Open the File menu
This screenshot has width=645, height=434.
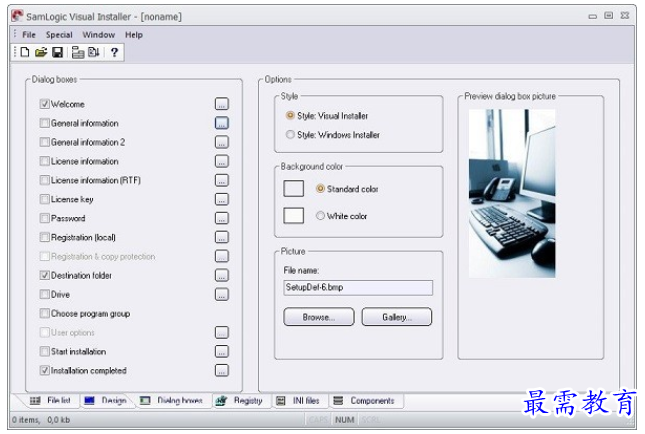[x=29, y=35]
